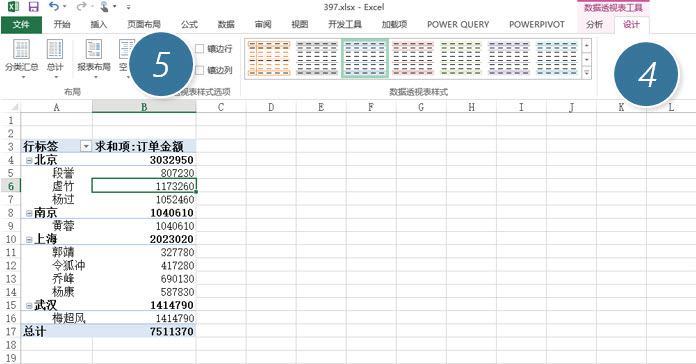Image resolution: width=696 pixels, height=364 pixels.
Task: Collapse the 南京 group
Action: (x=29, y=214)
